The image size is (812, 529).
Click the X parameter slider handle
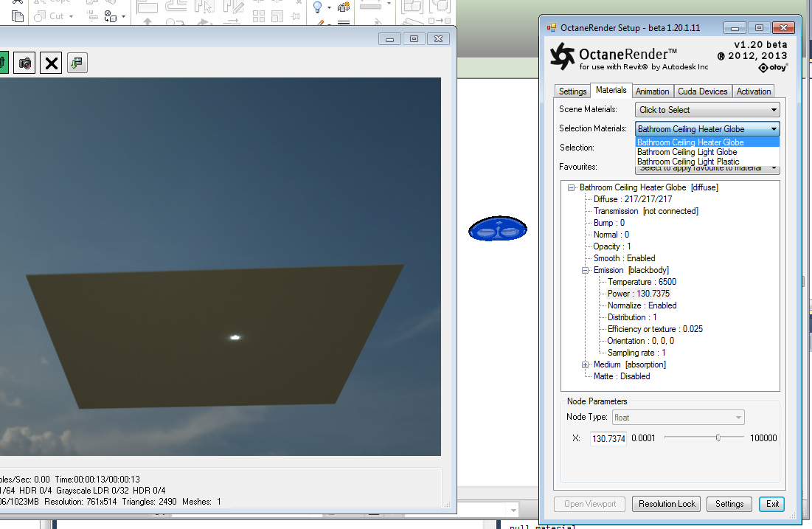(x=718, y=438)
